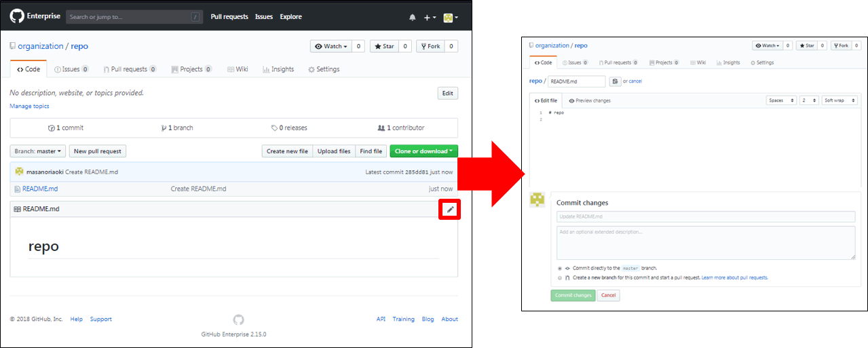
Task: Open the plus create-new menu in the header
Action: tap(429, 18)
